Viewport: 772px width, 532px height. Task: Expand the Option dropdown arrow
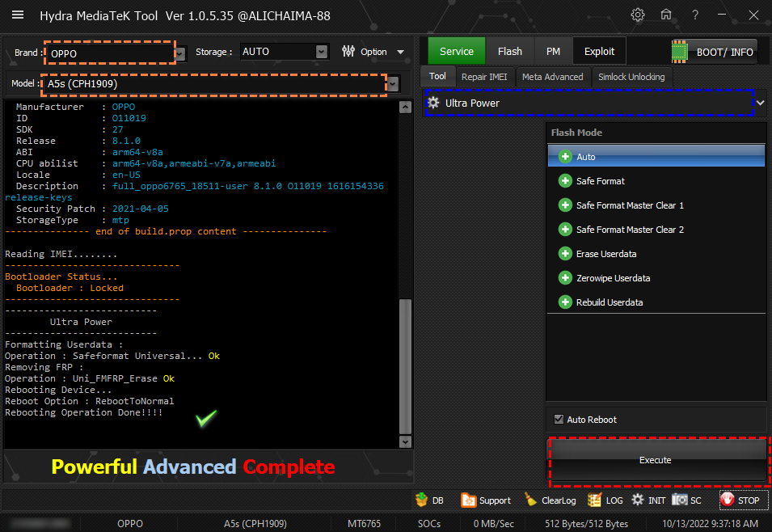point(401,52)
